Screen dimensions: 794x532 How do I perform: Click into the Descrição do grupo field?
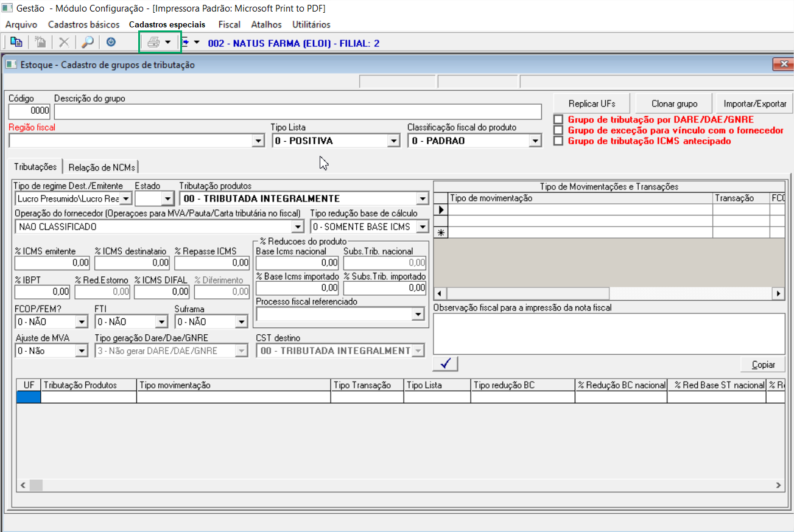(298, 111)
